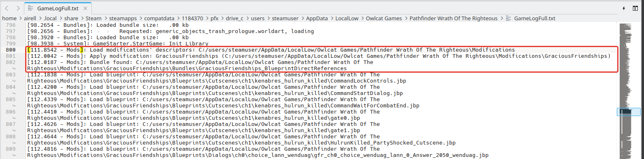Open the 'Steam' breadcrumb segment

94,18
